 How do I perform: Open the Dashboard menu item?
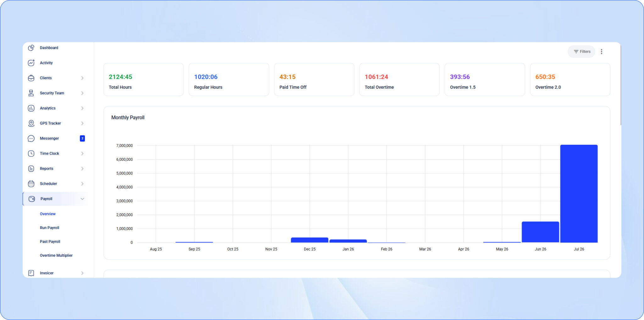[x=49, y=48]
